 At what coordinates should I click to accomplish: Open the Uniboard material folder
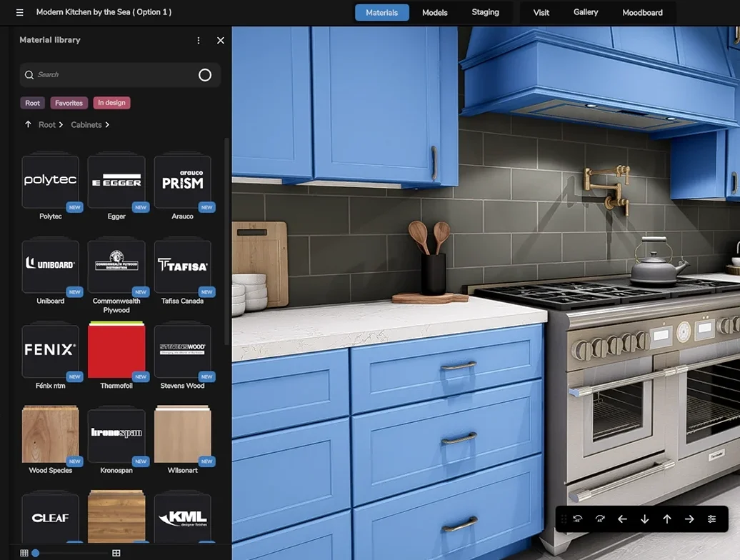click(51, 266)
